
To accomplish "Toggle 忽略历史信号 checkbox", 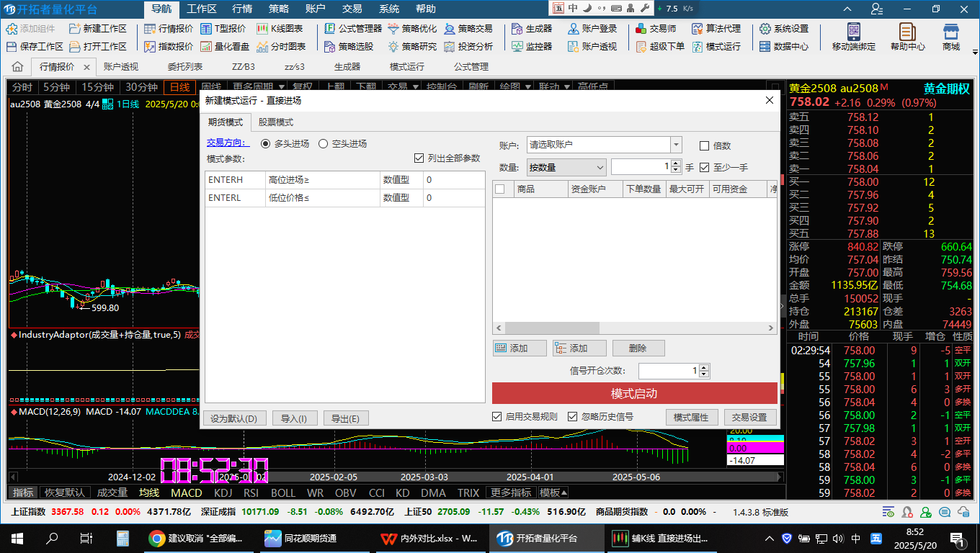I will (x=573, y=416).
